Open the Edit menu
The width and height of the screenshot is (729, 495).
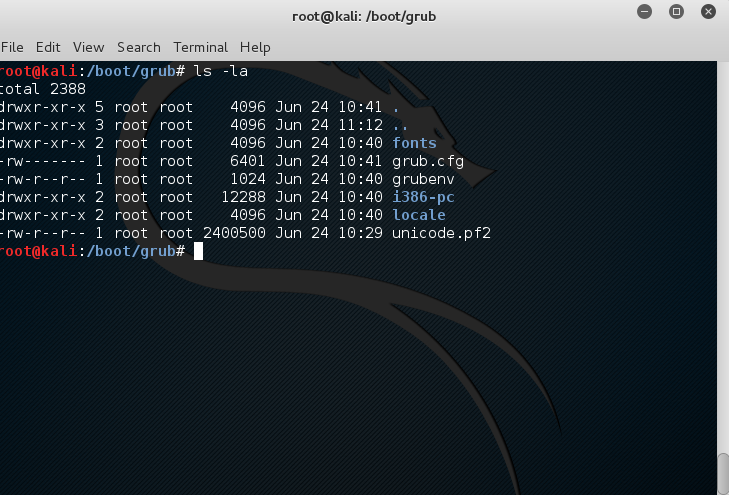(x=48, y=47)
